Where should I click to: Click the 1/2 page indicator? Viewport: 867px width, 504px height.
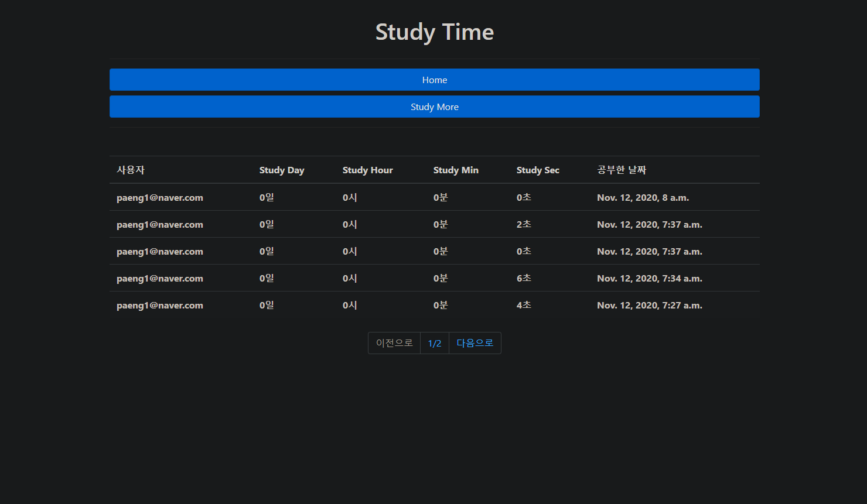click(434, 343)
